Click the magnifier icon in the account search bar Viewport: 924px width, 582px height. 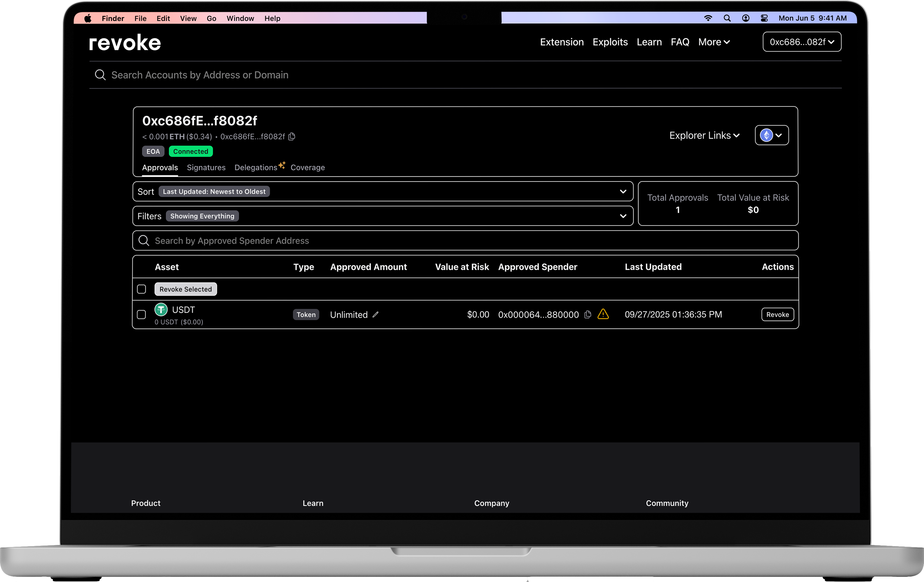coord(100,75)
